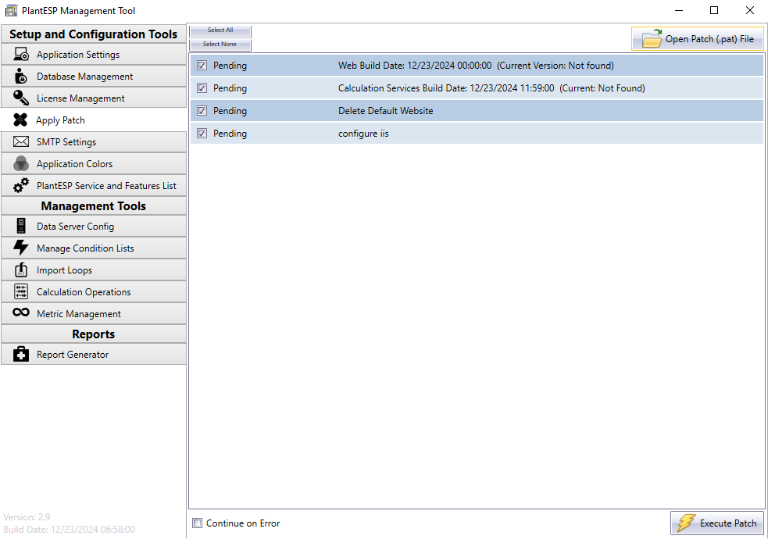Click the Apply Patch bandage icon
Viewport: 768px width, 540px height.
[x=21, y=120]
